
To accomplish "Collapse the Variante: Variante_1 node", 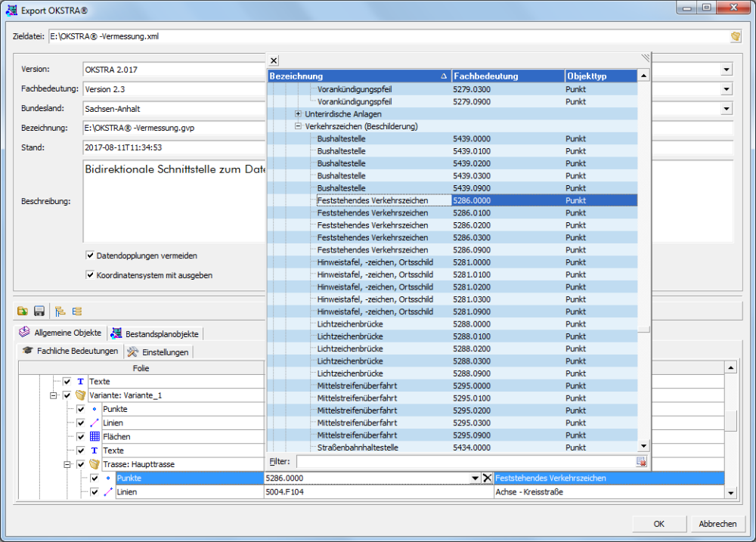I will tap(54, 395).
